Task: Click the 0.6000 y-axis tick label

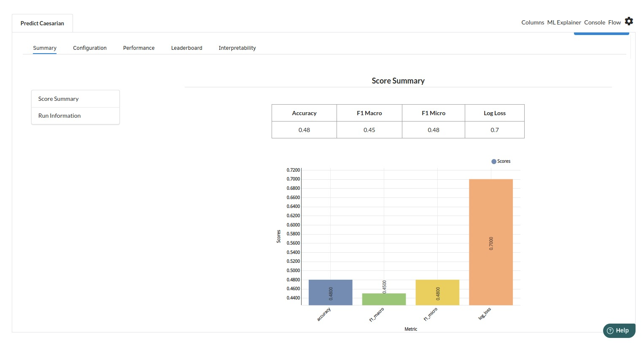Action: click(294, 225)
